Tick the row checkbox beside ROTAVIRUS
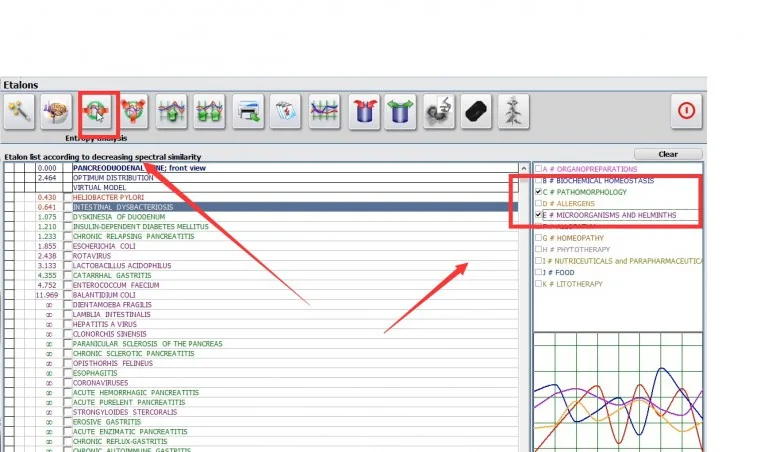The height and width of the screenshot is (452, 768). pos(68,256)
